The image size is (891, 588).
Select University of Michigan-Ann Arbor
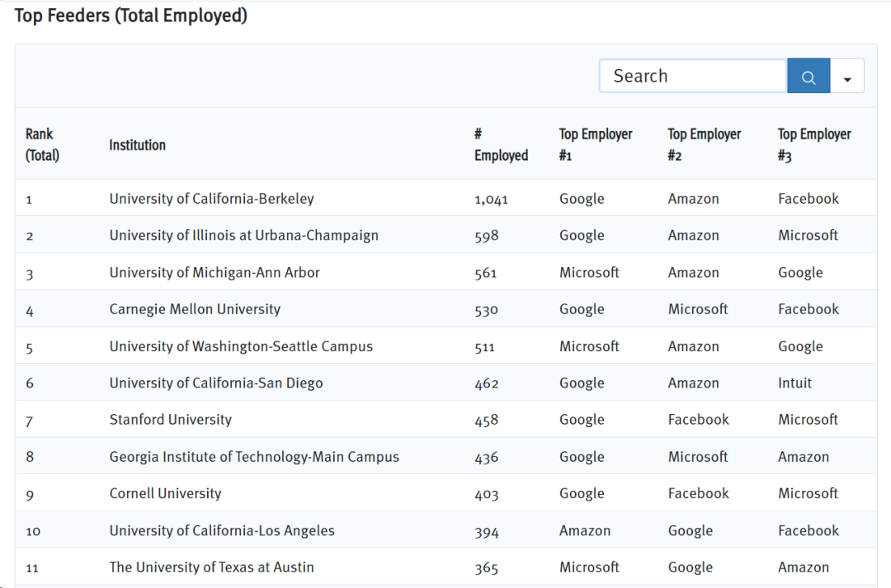tap(214, 273)
